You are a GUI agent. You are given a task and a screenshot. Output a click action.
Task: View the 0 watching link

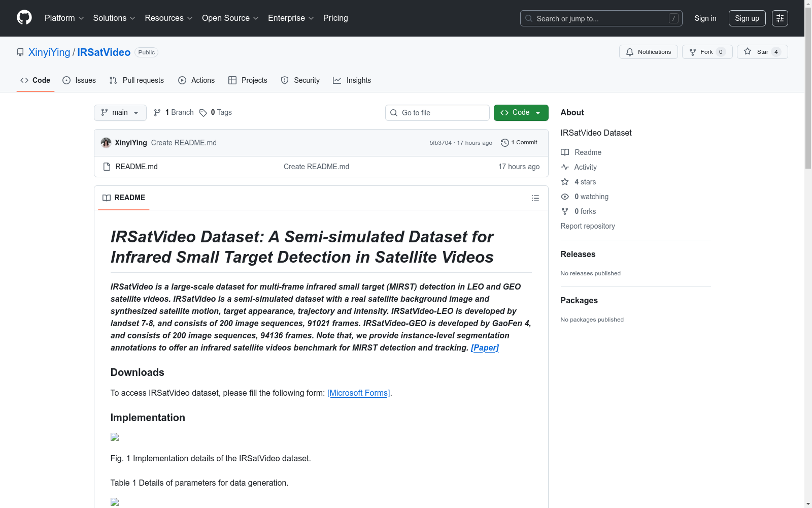(585, 197)
